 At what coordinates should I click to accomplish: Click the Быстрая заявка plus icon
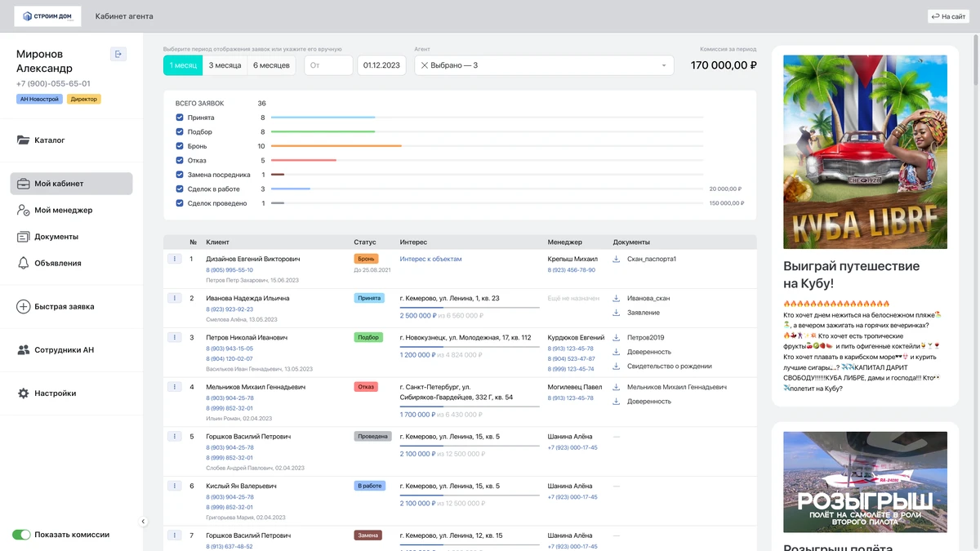click(x=24, y=307)
